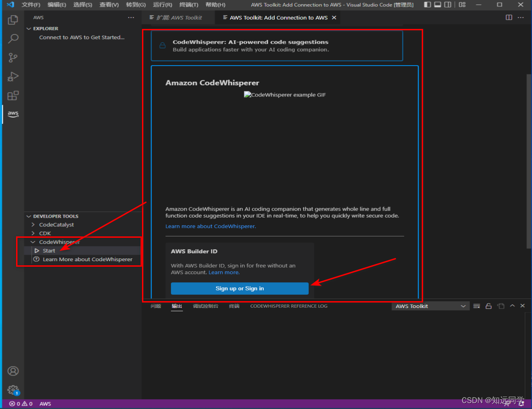Collapse the DEVELOPER TOOLS section
Viewport: 532px width, 409px height.
pyautogui.click(x=29, y=216)
